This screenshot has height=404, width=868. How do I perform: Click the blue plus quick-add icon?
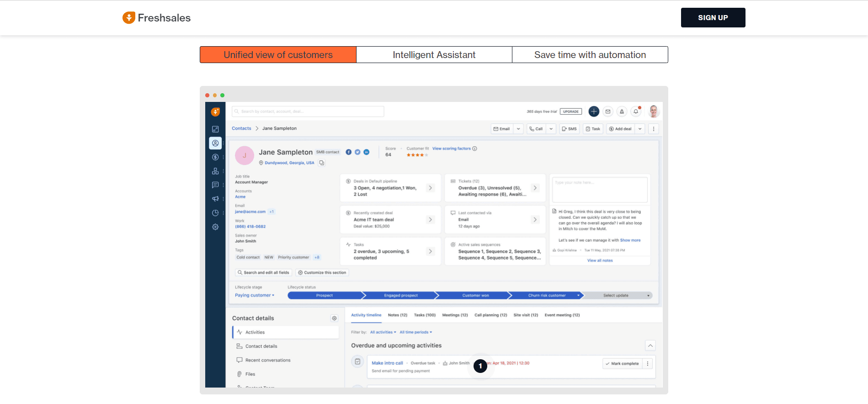(594, 112)
